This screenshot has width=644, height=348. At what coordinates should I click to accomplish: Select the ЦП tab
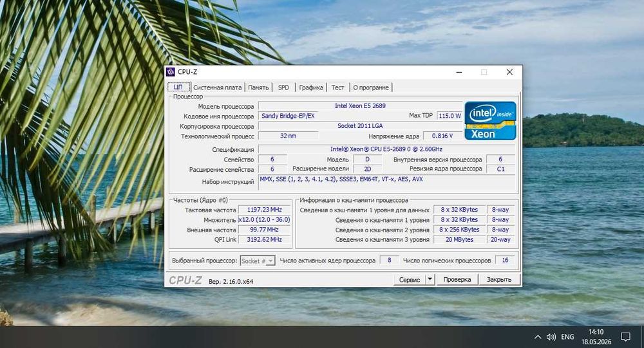tap(178, 87)
